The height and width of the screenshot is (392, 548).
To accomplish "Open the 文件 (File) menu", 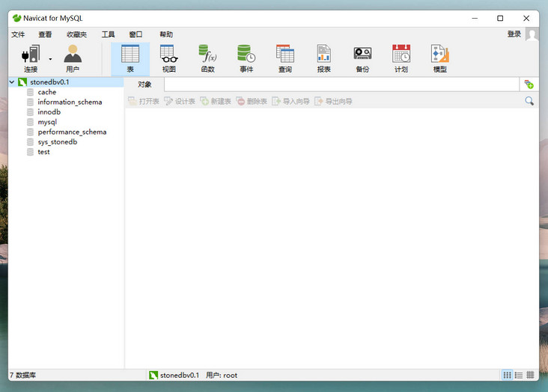I will pyautogui.click(x=18, y=34).
